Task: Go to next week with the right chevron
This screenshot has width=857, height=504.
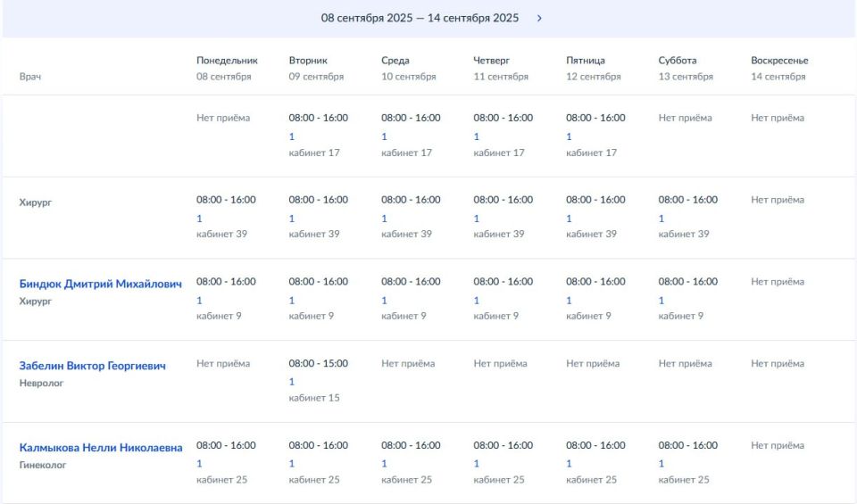Action: tap(539, 18)
